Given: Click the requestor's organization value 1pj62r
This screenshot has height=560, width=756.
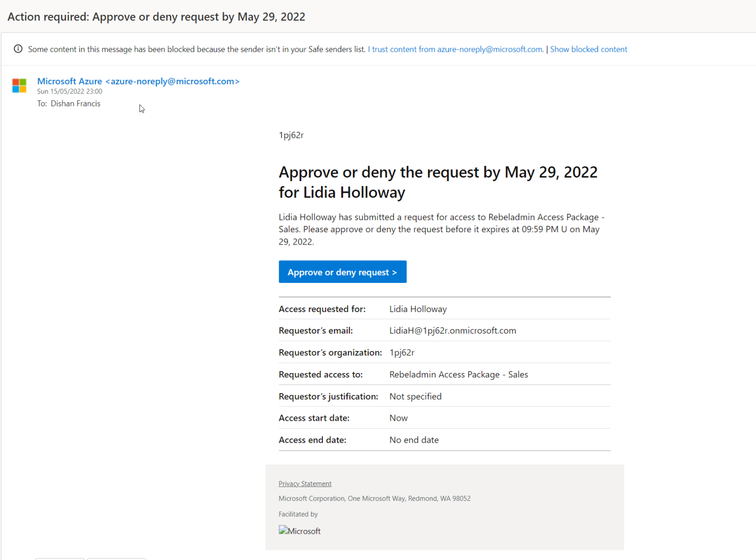Looking at the screenshot, I should [402, 352].
